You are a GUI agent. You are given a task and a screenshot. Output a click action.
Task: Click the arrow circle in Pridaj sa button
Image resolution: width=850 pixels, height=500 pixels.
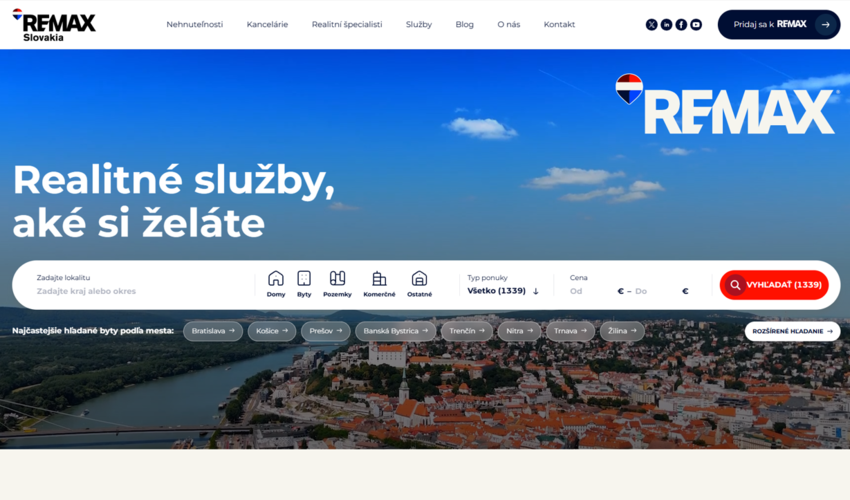pyautogui.click(x=825, y=24)
